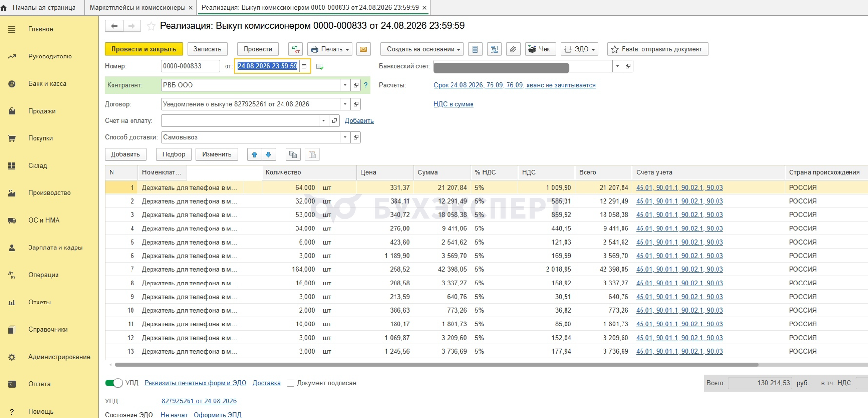868x418 pixels.
Task: Check the Документ подписан checkbox
Action: click(290, 383)
